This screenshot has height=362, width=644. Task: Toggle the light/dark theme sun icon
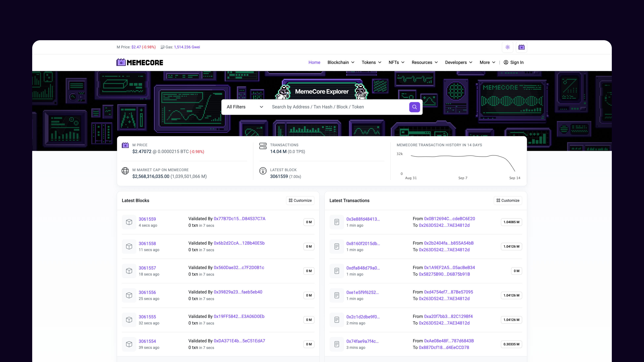click(508, 47)
